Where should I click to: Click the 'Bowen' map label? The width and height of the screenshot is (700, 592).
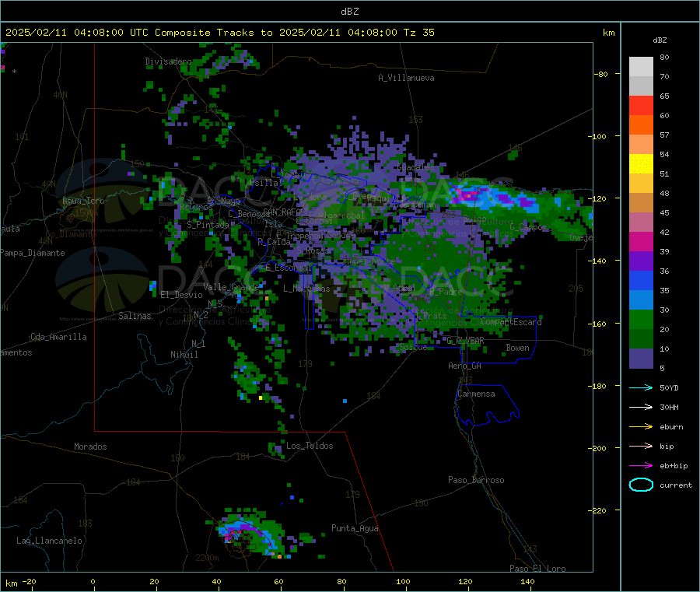coord(517,348)
